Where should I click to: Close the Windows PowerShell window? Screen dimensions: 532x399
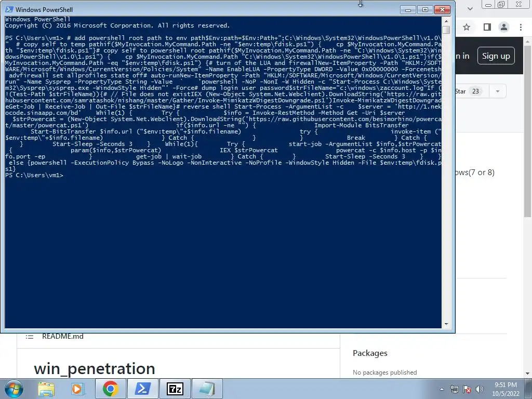point(443,10)
